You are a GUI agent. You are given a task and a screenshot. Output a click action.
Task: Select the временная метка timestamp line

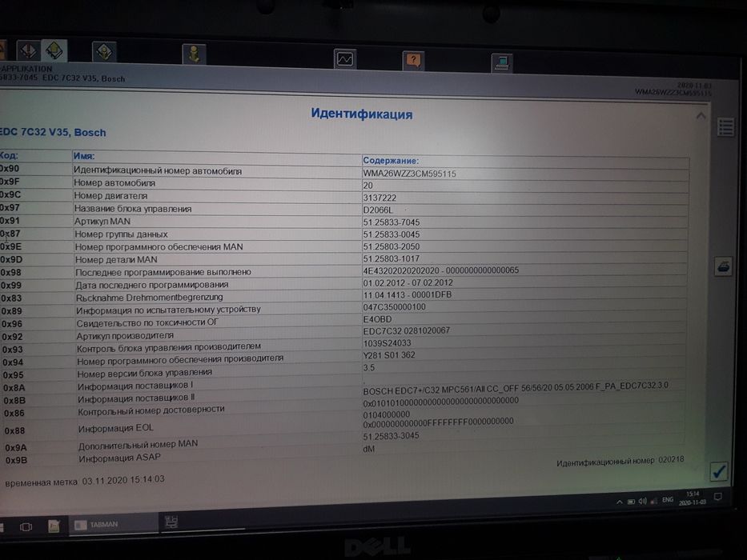pyautogui.click(x=85, y=481)
